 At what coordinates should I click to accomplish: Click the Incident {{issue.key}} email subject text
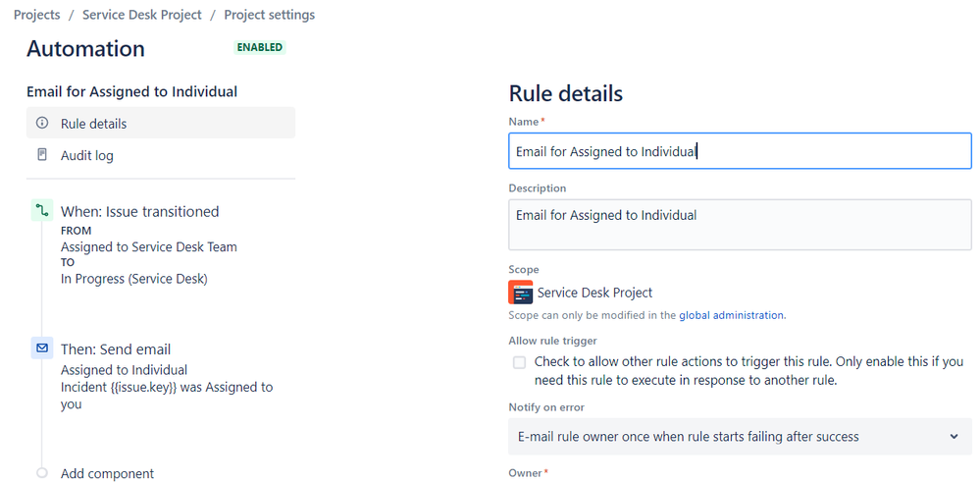(x=167, y=395)
